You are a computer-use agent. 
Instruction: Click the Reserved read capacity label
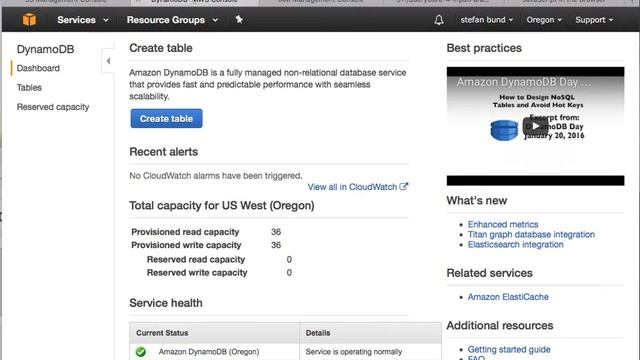pos(196,259)
